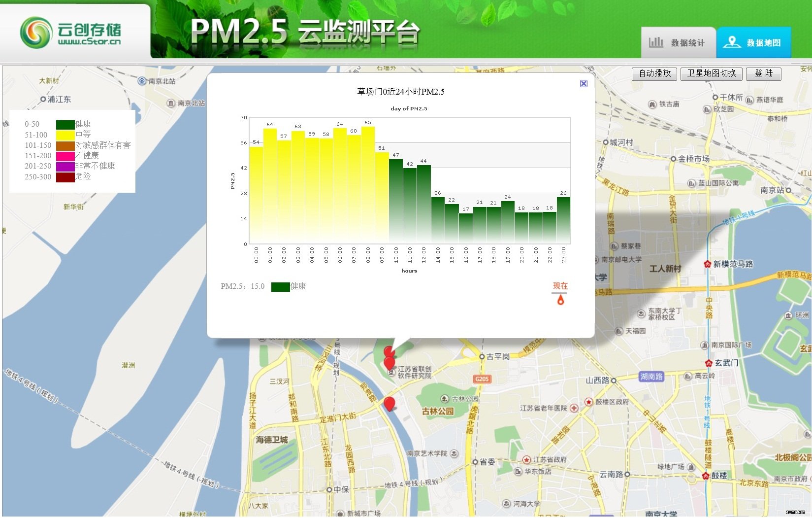
Task: Click the 绿地广场 building icon
Action: (x=691, y=467)
